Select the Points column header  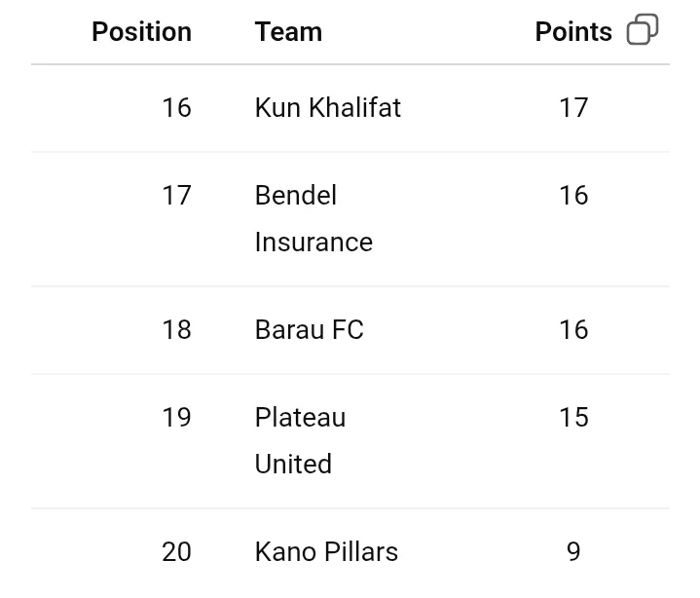[x=573, y=32]
